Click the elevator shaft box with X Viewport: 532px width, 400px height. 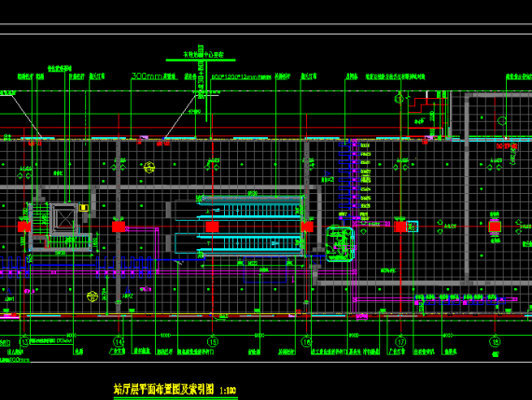point(64,217)
